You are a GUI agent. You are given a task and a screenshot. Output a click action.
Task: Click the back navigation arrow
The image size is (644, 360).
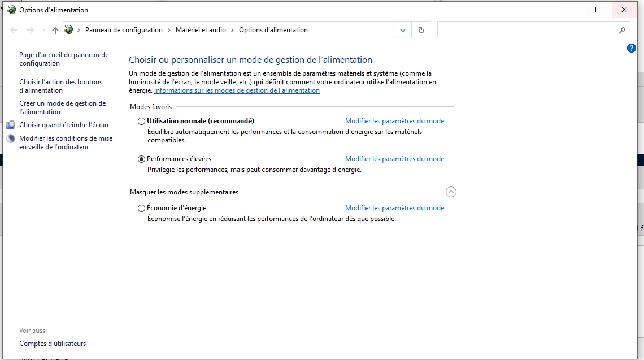click(14, 30)
